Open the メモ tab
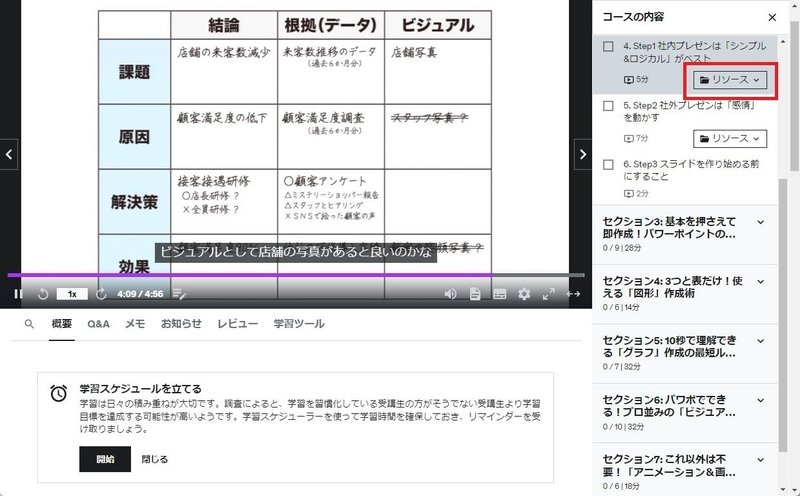The image size is (800, 496). point(135,324)
